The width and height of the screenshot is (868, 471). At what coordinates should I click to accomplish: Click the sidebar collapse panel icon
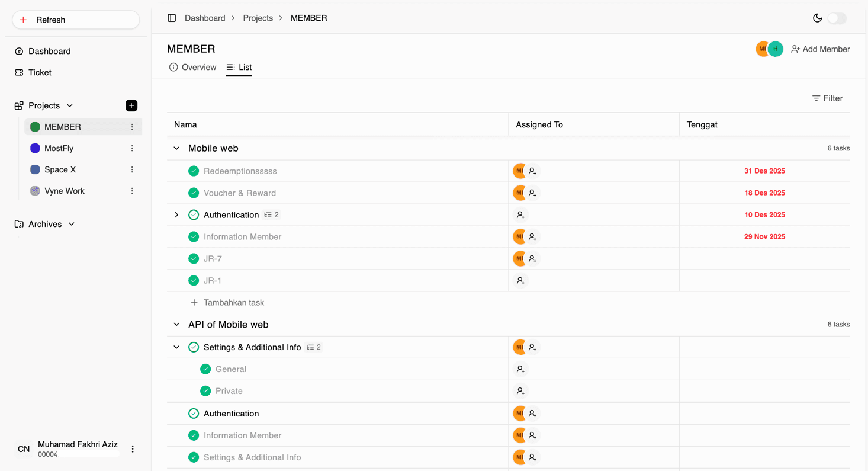tap(172, 18)
